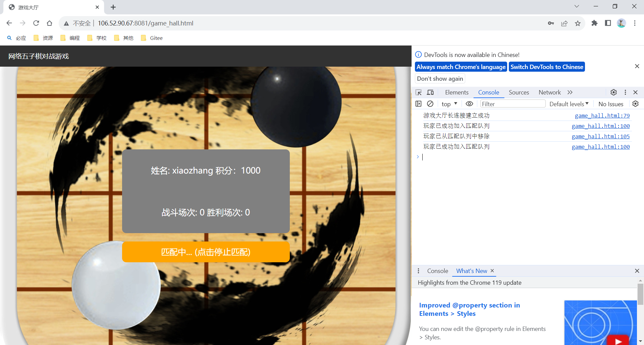Reload the game hall page

36,23
